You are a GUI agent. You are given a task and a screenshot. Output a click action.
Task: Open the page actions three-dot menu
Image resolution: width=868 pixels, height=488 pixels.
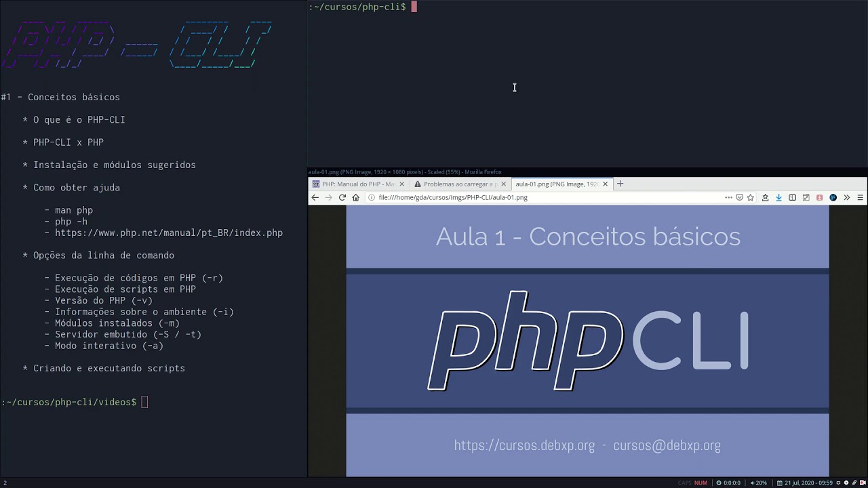pos(728,197)
